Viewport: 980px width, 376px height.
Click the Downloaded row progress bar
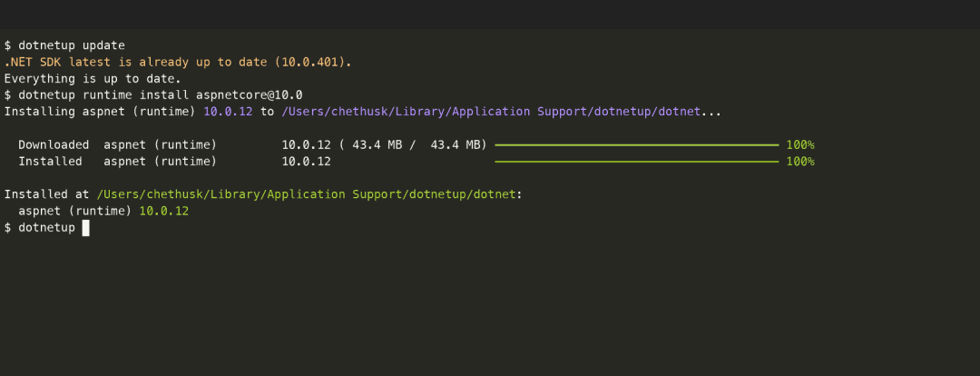(636, 145)
